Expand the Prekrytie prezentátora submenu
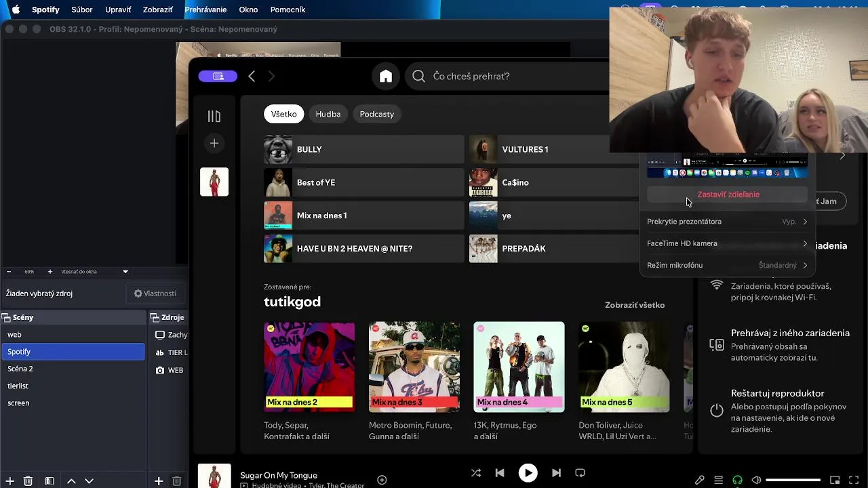868x488 pixels. [x=728, y=222]
